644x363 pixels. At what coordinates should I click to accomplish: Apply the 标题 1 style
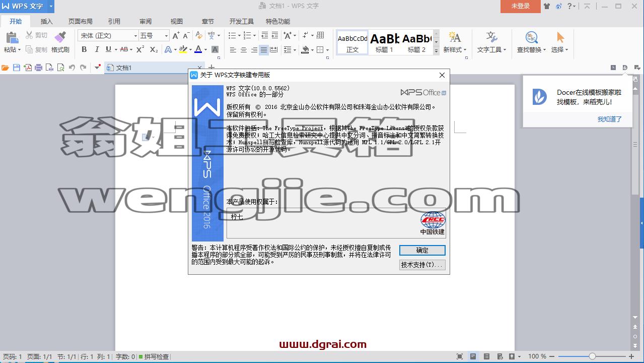click(x=384, y=42)
